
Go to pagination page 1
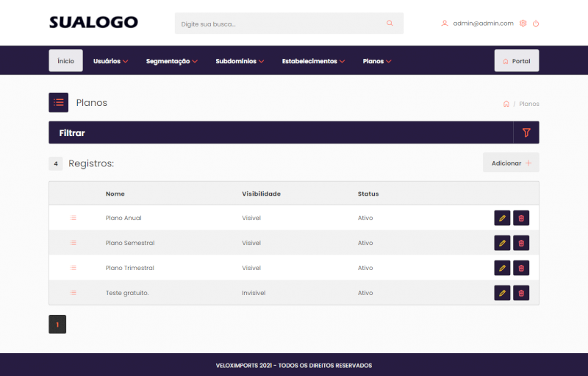[x=57, y=324]
